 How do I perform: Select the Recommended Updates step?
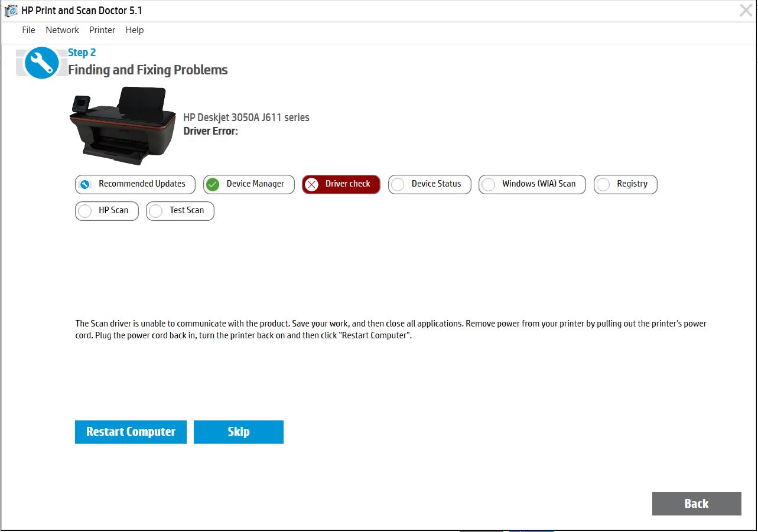pyautogui.click(x=135, y=184)
